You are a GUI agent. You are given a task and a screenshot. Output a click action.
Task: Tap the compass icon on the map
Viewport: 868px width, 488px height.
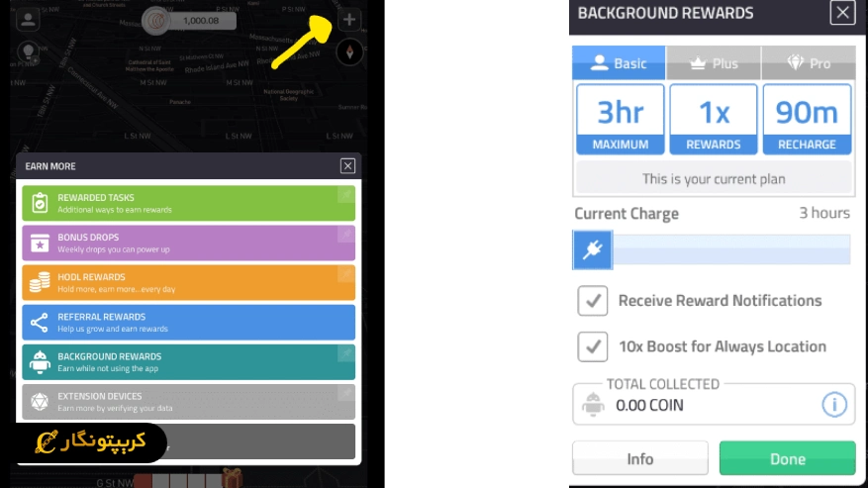click(x=348, y=52)
